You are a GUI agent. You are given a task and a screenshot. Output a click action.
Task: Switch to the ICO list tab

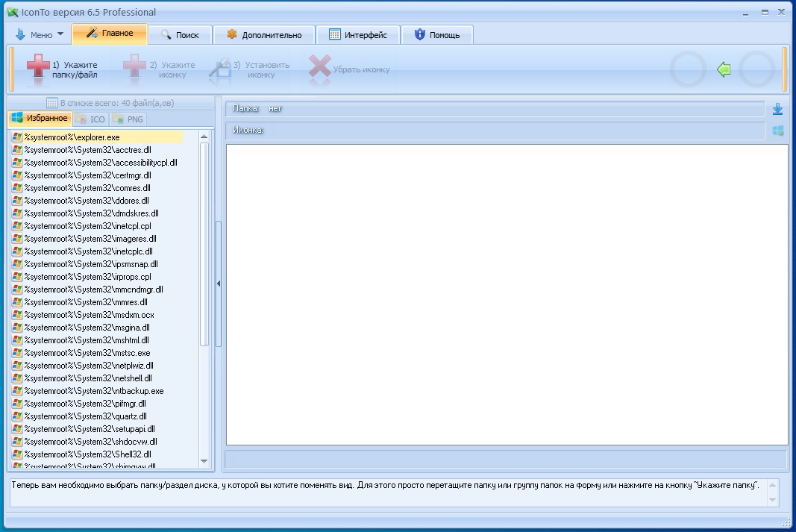click(90, 119)
